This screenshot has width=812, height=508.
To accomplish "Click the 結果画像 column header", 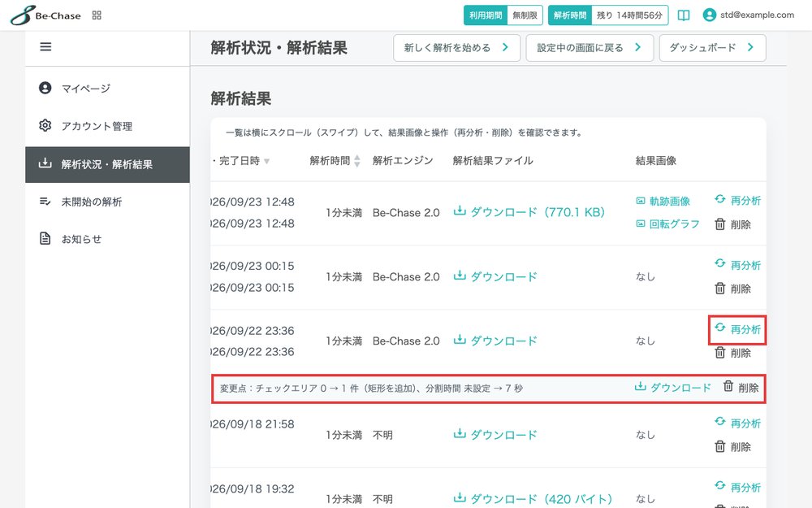I will (656, 161).
